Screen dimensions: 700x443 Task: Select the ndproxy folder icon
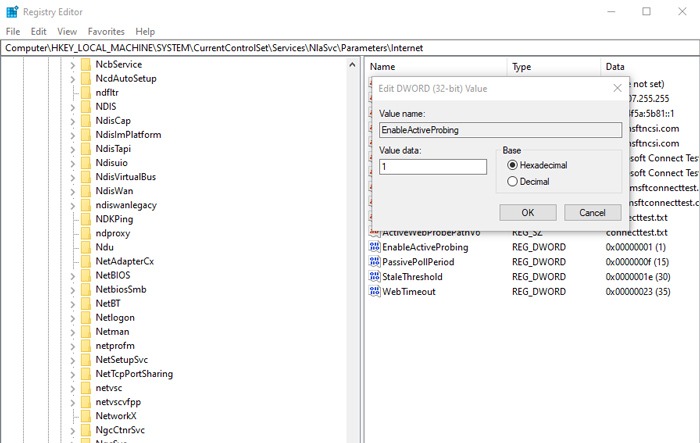[x=86, y=233]
